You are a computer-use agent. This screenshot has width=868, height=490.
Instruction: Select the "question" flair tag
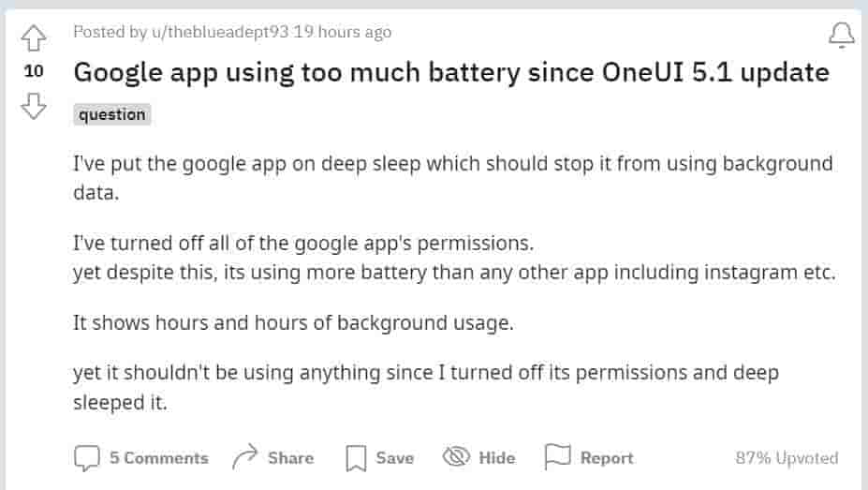coord(112,115)
